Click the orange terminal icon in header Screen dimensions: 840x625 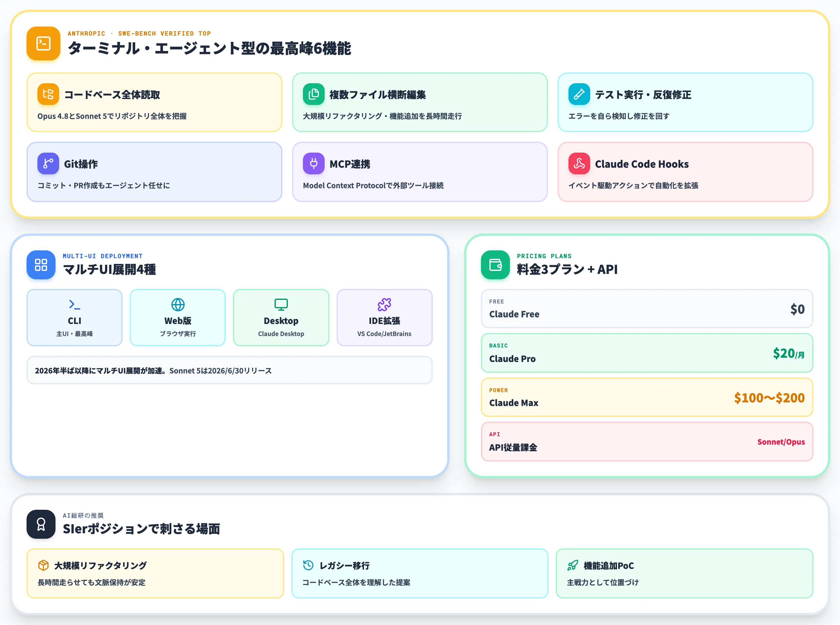pyautogui.click(x=43, y=43)
